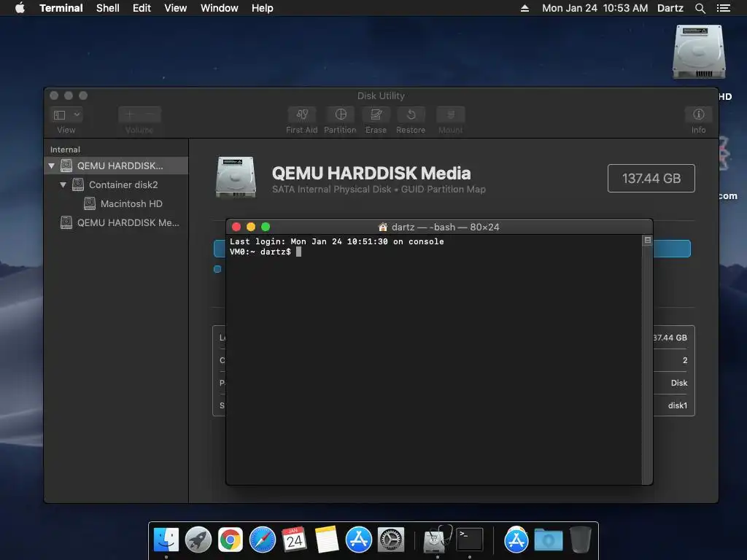Open Launchpad rocket in Dock
This screenshot has width=747, height=560.
[x=198, y=540]
